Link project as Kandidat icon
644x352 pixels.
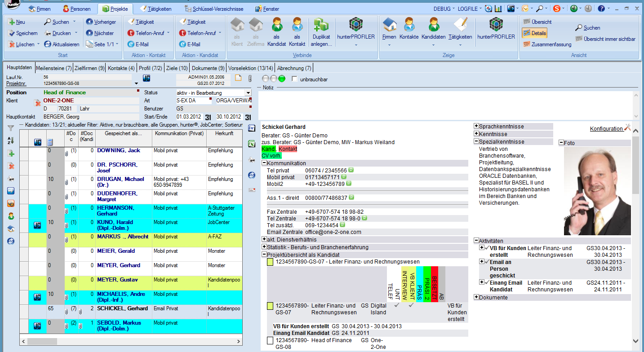pos(276,26)
